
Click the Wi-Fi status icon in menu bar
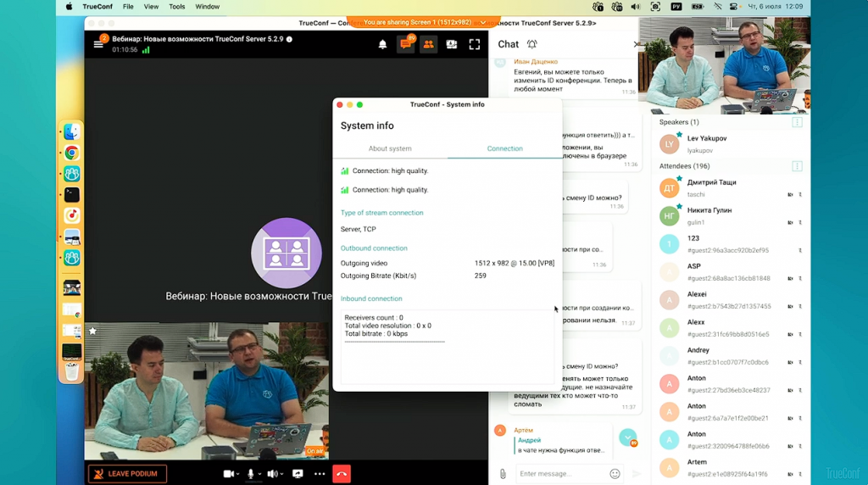717,7
